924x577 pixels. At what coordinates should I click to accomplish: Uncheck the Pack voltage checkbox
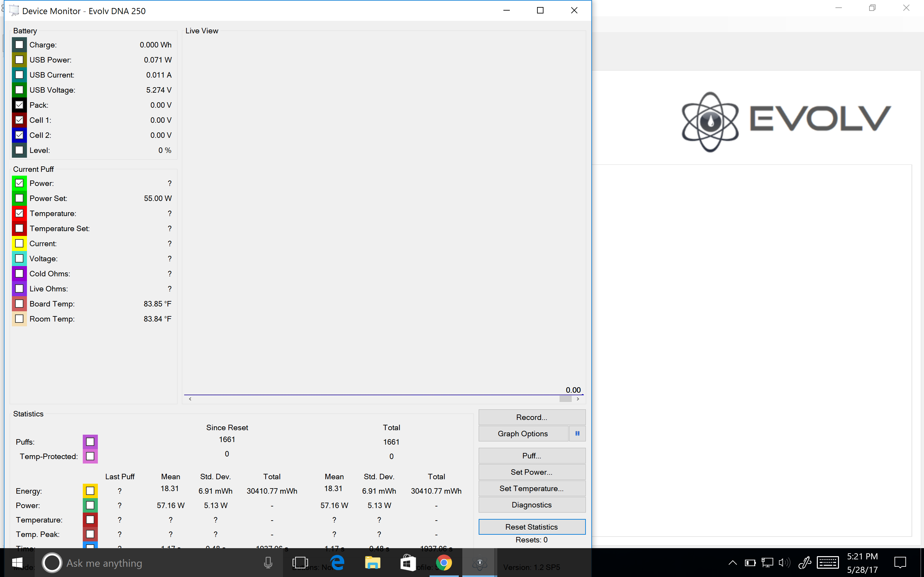[x=20, y=105]
